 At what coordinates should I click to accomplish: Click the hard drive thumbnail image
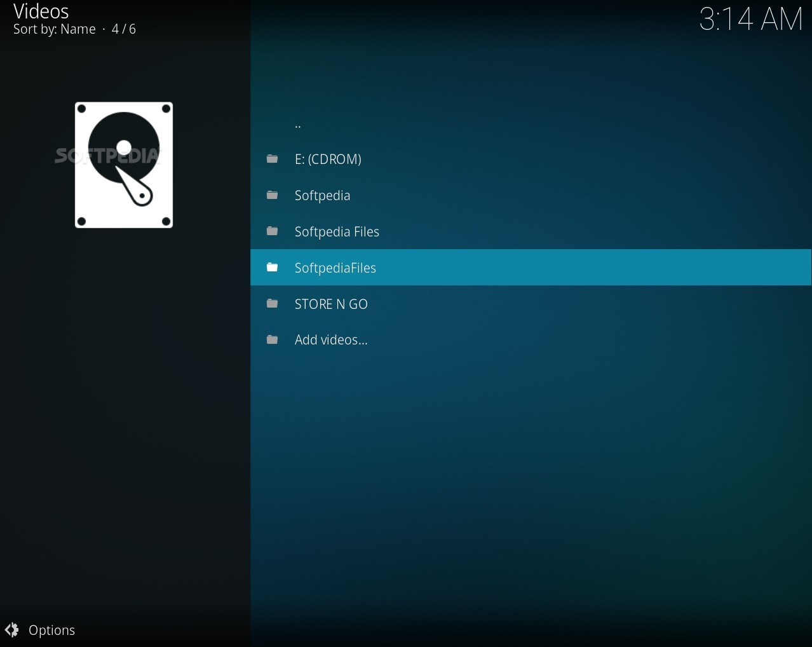pyautogui.click(x=124, y=165)
